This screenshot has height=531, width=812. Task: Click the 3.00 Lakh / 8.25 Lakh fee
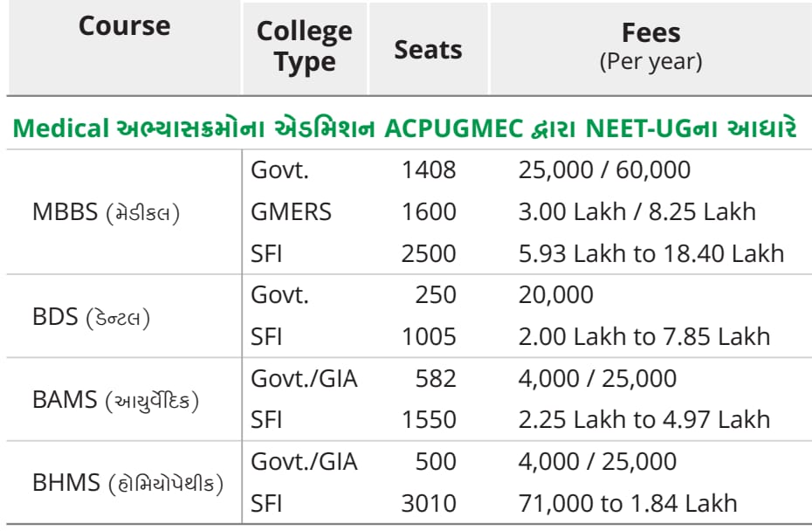point(637,212)
